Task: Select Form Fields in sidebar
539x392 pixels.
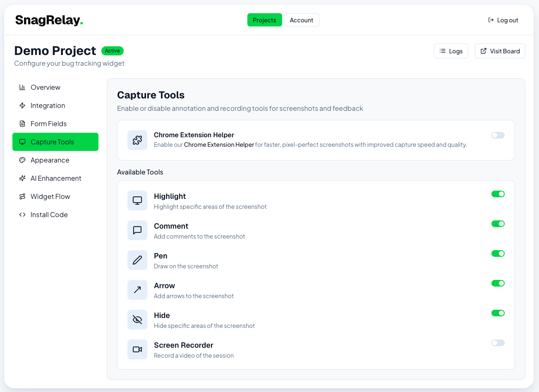Action: [x=55, y=124]
